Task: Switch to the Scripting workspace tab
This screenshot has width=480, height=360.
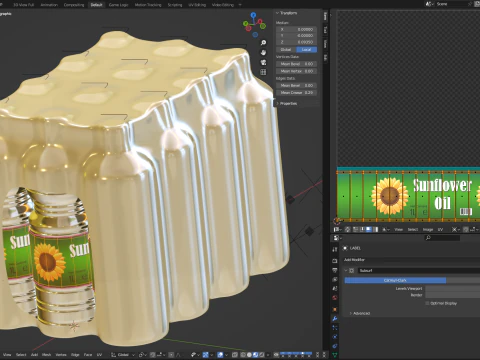Action: [x=175, y=5]
